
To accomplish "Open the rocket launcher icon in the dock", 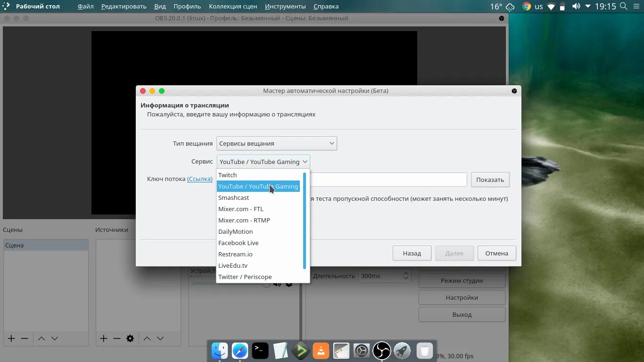I will pyautogui.click(x=402, y=351).
